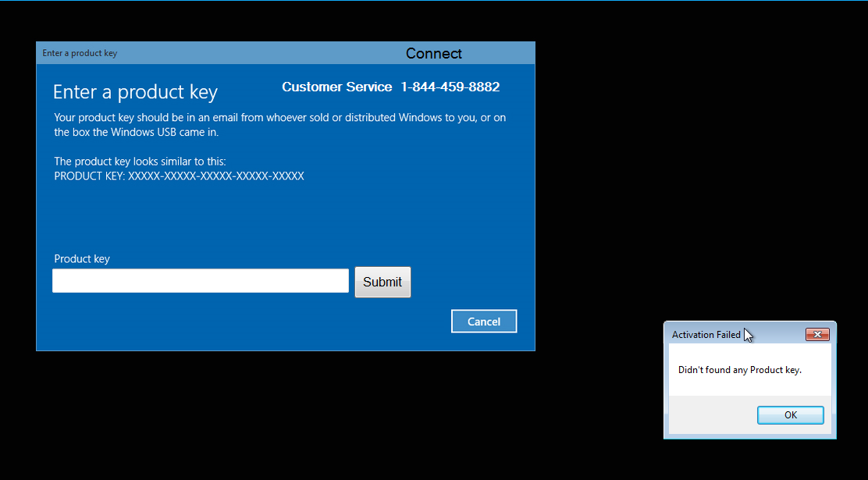Click the sample XXXXX-XXXXX product key text
The width and height of the screenshot is (868, 480).
[x=215, y=176]
